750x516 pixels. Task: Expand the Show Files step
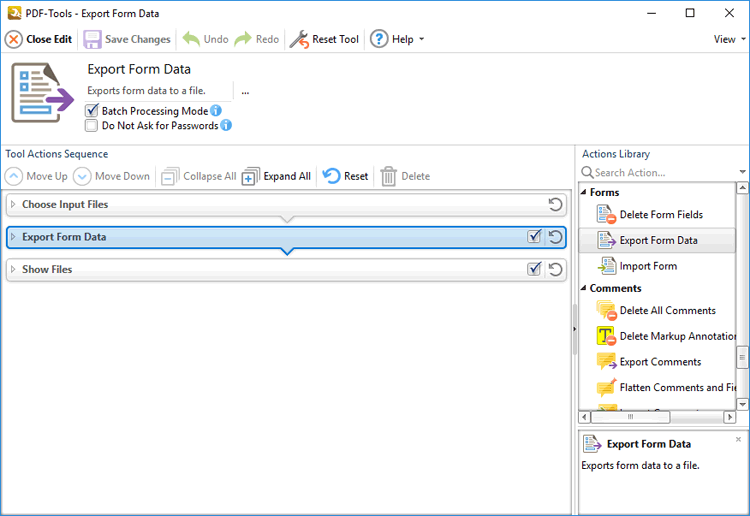coord(13,269)
